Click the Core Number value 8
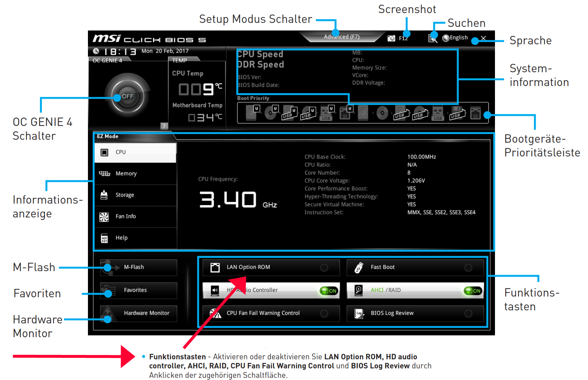This screenshot has height=380, width=588. 409,173
